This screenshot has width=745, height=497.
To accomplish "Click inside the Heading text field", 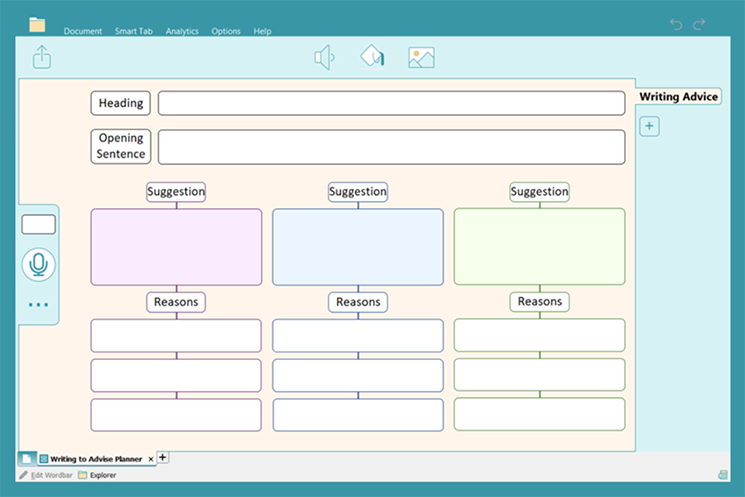I will [392, 103].
